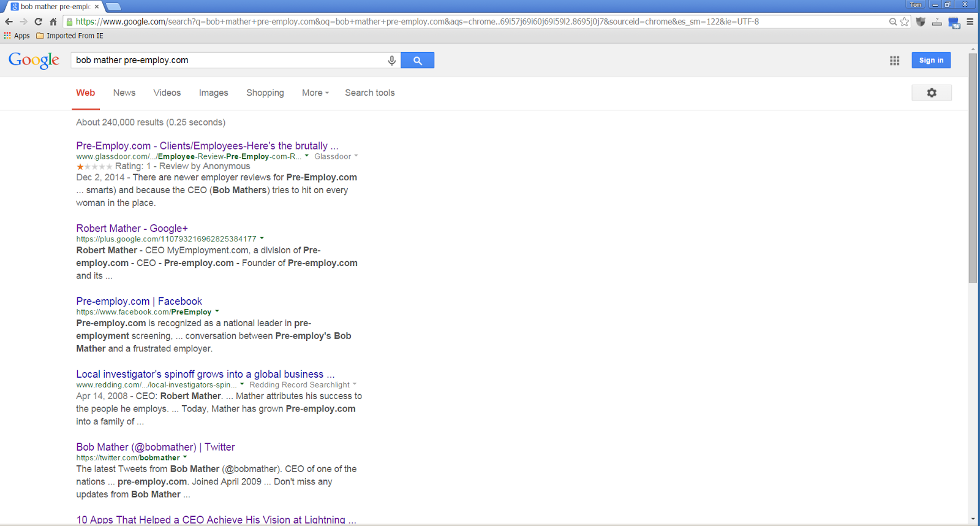980x526 pixels.
Task: Expand the arrow beside facebook.com/PreEmploy URL
Action: point(217,311)
